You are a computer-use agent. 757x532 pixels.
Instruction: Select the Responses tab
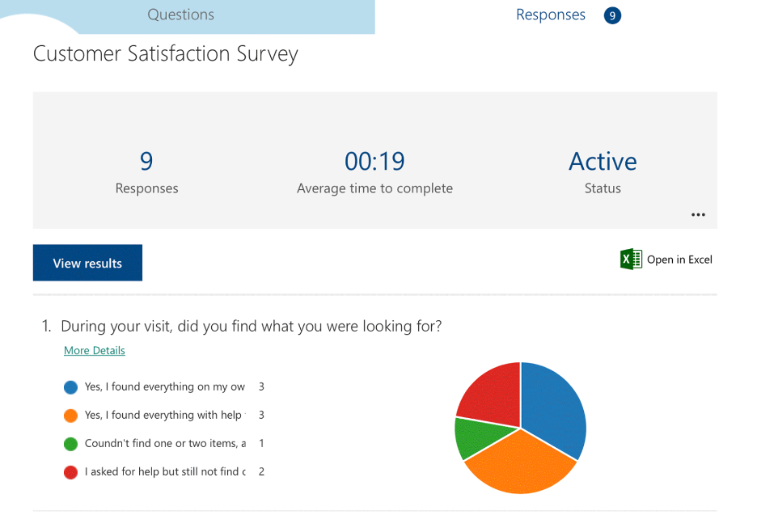click(x=550, y=15)
